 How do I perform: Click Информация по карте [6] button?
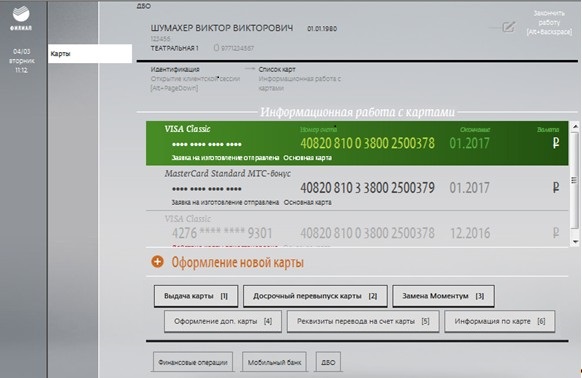click(x=500, y=321)
